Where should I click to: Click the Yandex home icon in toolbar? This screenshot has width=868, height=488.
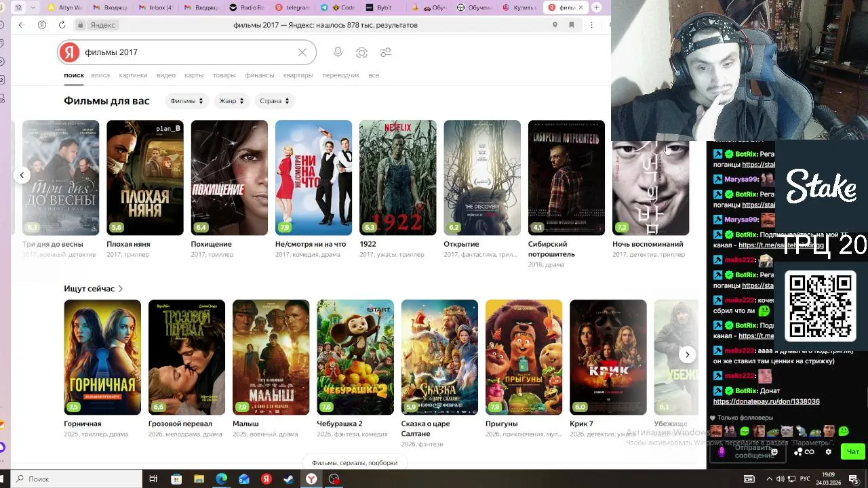[x=42, y=25]
